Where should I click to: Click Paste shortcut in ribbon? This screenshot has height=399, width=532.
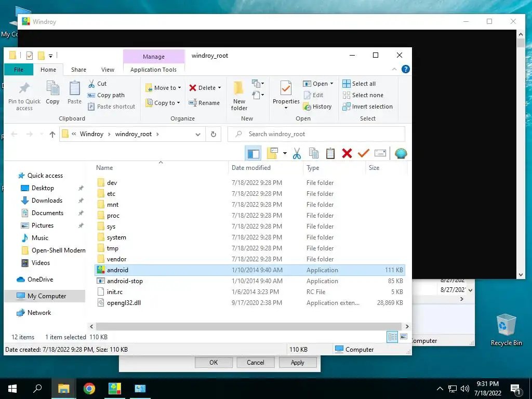[x=112, y=107]
